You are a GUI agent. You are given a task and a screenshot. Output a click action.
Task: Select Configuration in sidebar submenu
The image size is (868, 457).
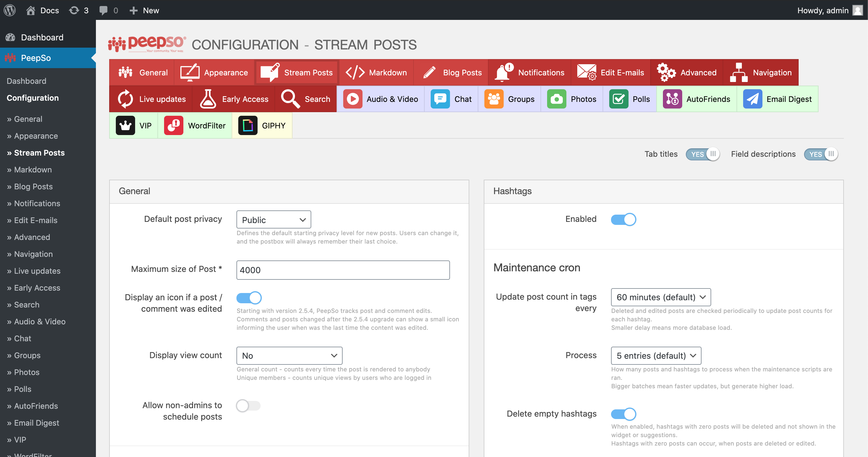pyautogui.click(x=33, y=98)
